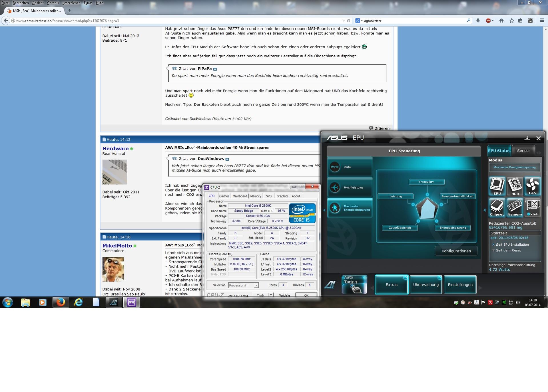Image resolution: width=548 pixels, height=392 pixels.
Task: Open Windows Start button
Action: [7, 302]
